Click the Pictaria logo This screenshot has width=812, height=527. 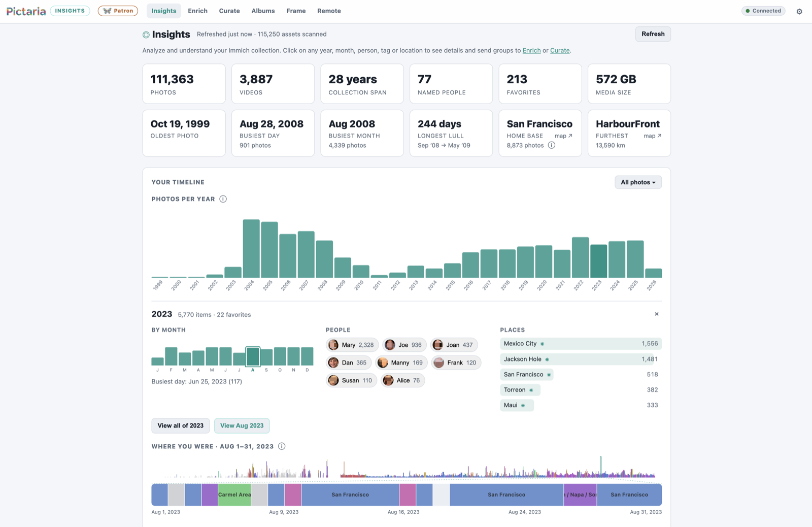tap(26, 11)
